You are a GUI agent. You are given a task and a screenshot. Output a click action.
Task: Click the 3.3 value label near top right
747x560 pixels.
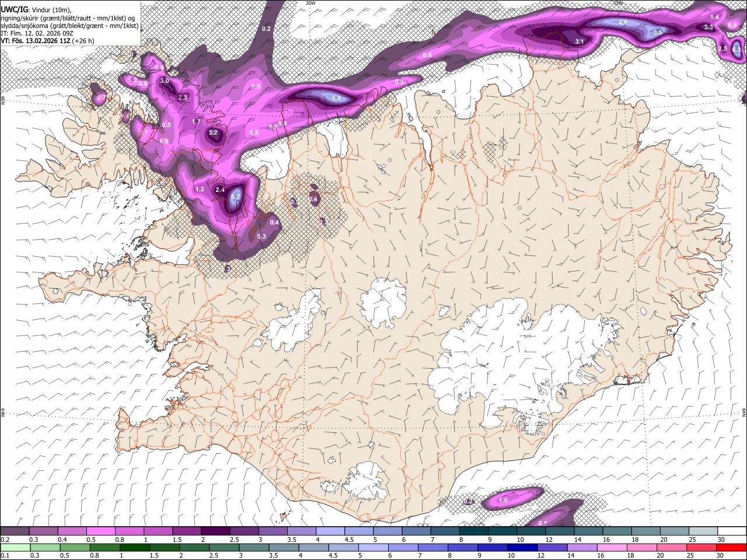click(x=708, y=27)
